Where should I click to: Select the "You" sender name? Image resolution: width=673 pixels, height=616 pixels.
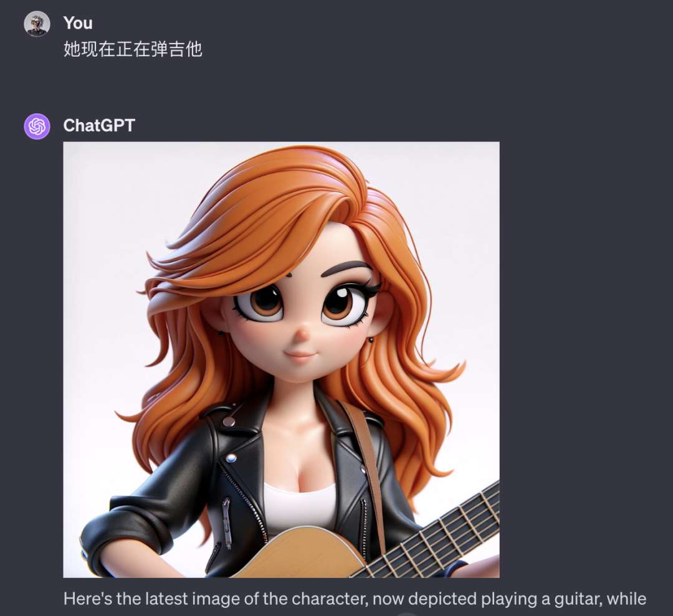(78, 23)
